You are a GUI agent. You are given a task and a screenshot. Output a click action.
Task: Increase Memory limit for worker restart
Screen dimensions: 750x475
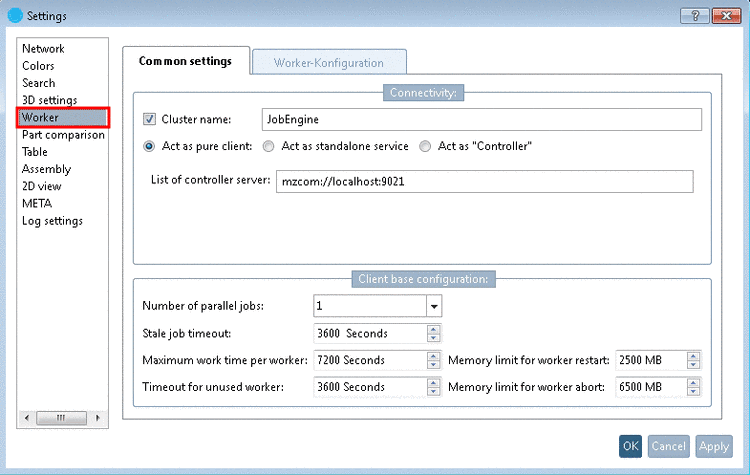point(694,355)
